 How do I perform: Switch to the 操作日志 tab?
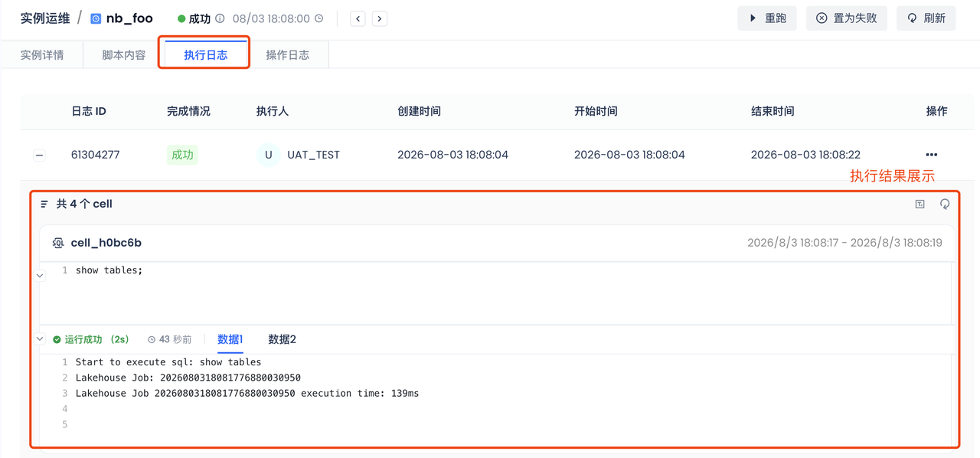(287, 55)
